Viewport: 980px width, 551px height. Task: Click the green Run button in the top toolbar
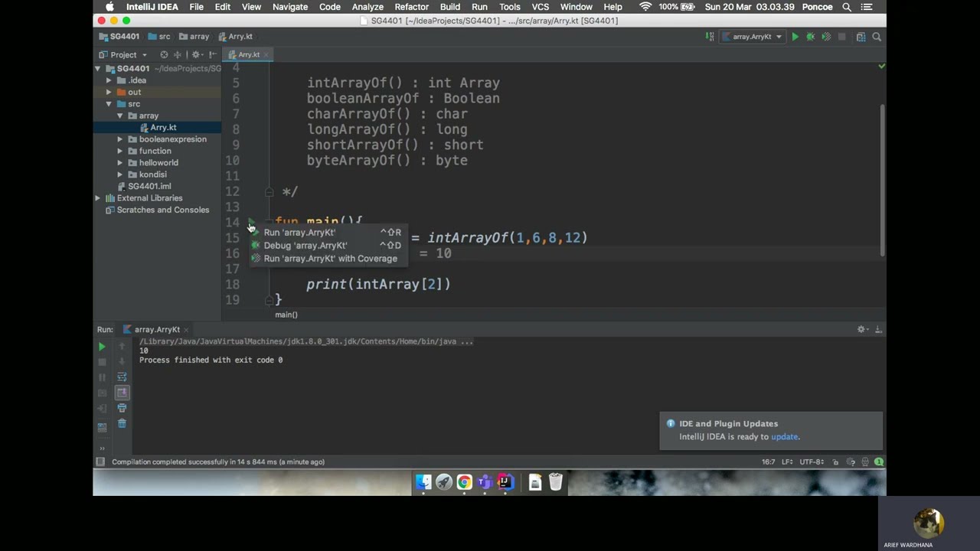pos(795,37)
